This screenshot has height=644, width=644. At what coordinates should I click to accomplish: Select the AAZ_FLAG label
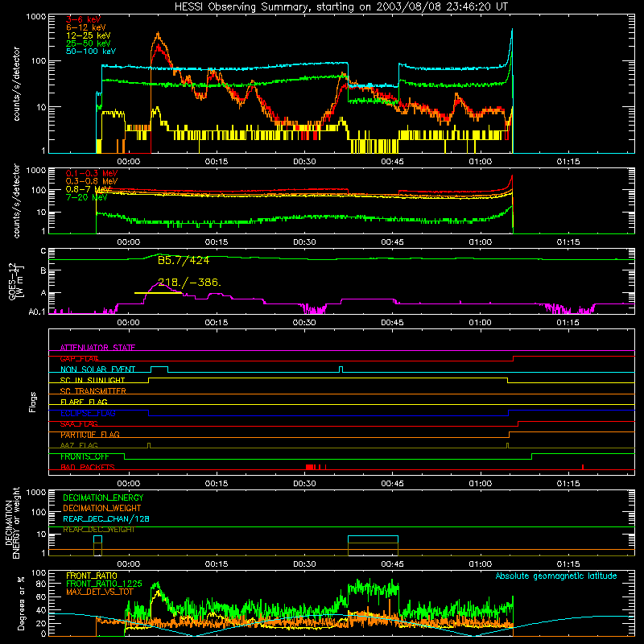click(x=79, y=446)
